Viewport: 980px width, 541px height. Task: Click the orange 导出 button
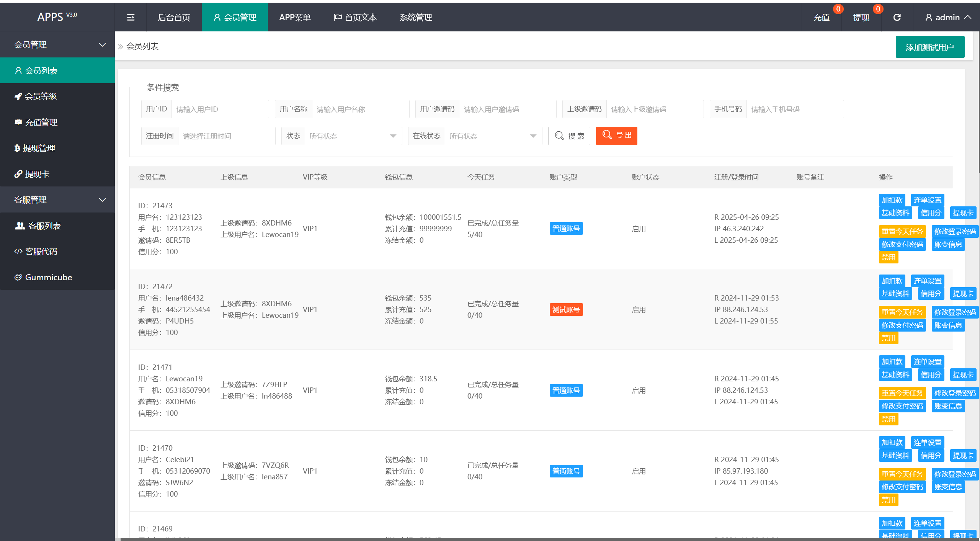616,136
